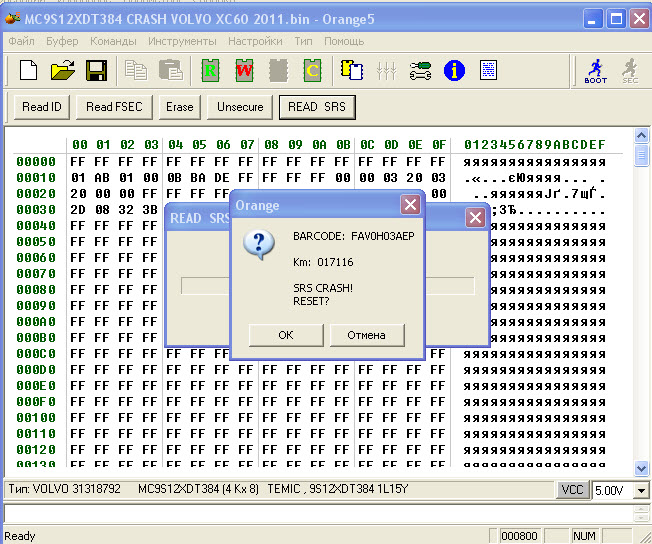Cancel reset with Отмена button

click(367, 335)
